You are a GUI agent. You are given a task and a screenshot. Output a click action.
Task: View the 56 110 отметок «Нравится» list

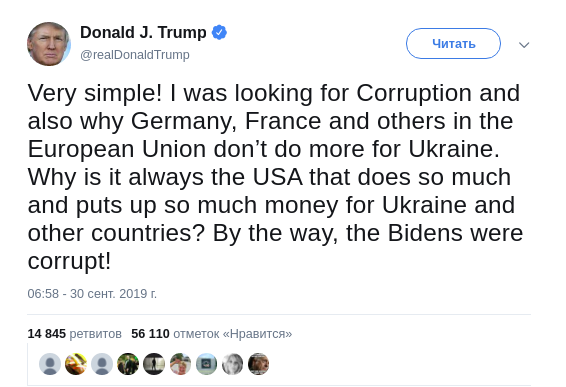(x=212, y=334)
